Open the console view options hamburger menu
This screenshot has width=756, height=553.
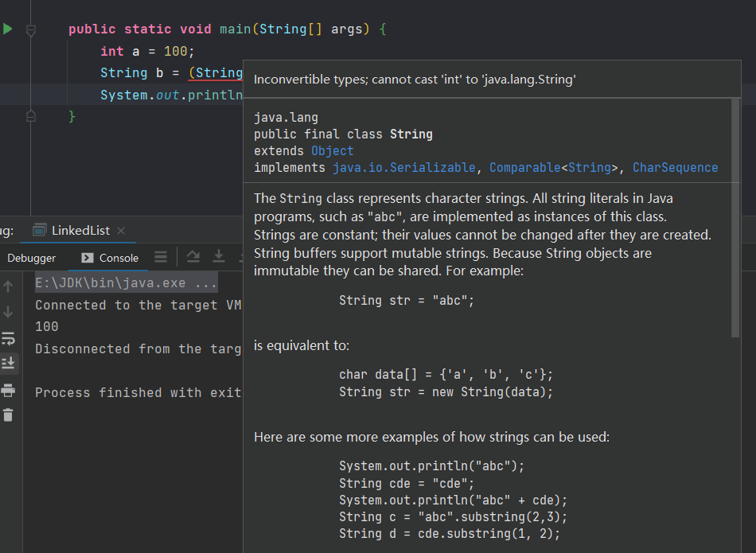point(160,256)
